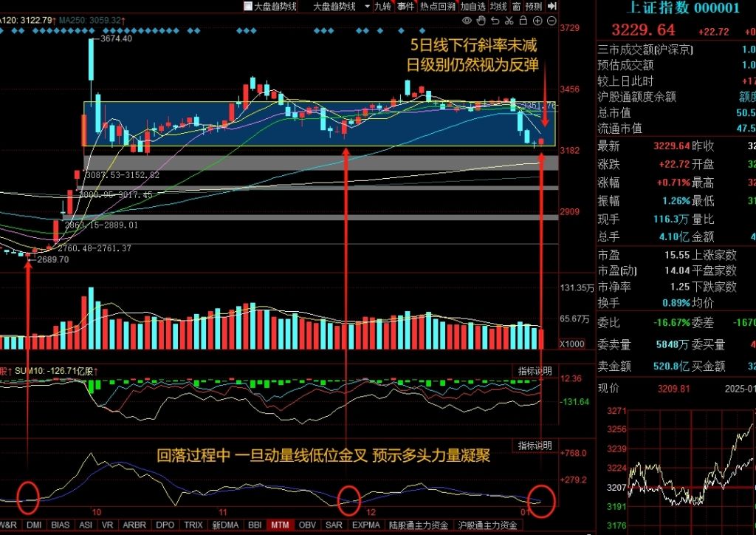Open the VR indicator tab
Screen dimensions: 756x535
pos(108,525)
